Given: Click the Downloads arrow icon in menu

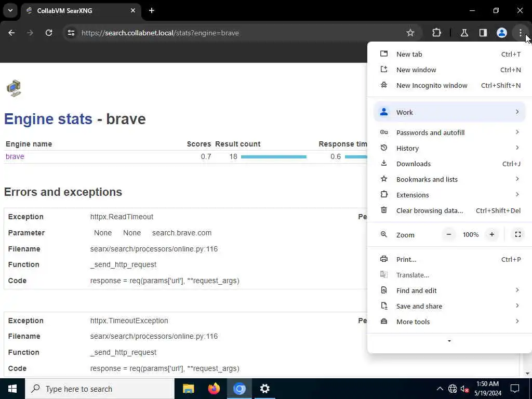Looking at the screenshot, I should pos(384,163).
